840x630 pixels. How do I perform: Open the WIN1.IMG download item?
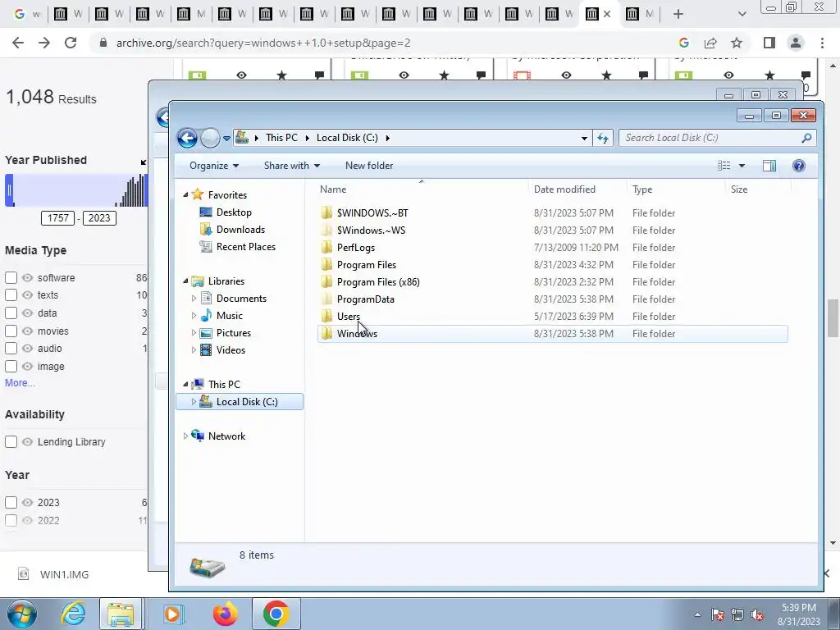64,574
